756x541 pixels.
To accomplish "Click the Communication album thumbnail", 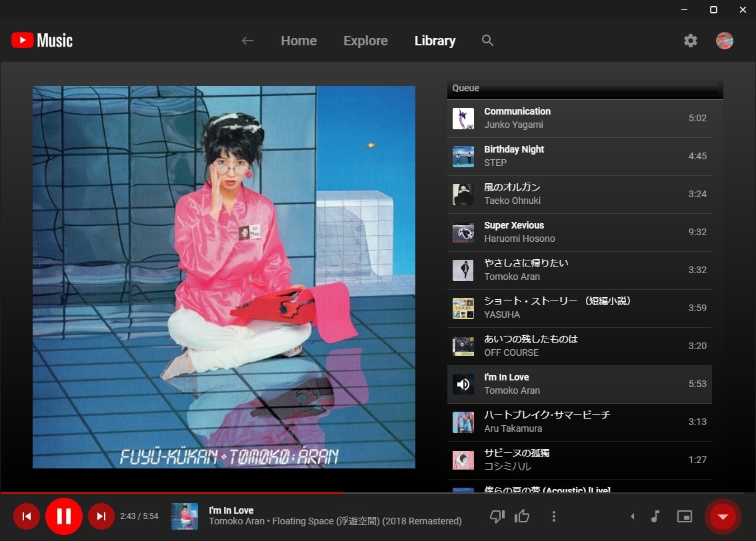I will (x=463, y=119).
